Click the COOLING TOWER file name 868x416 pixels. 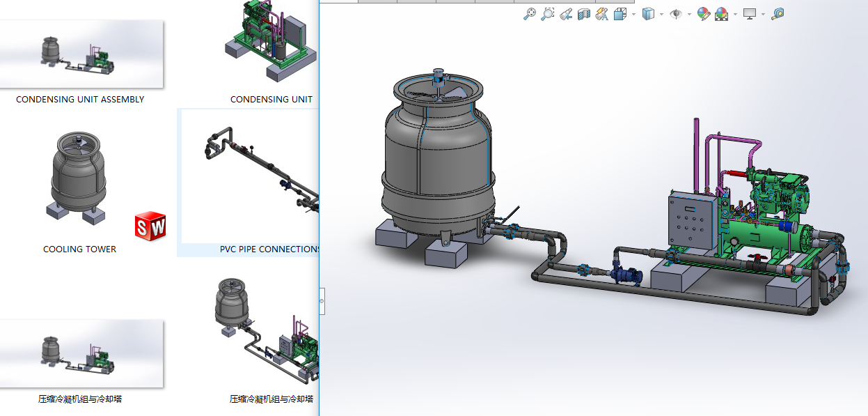80,249
